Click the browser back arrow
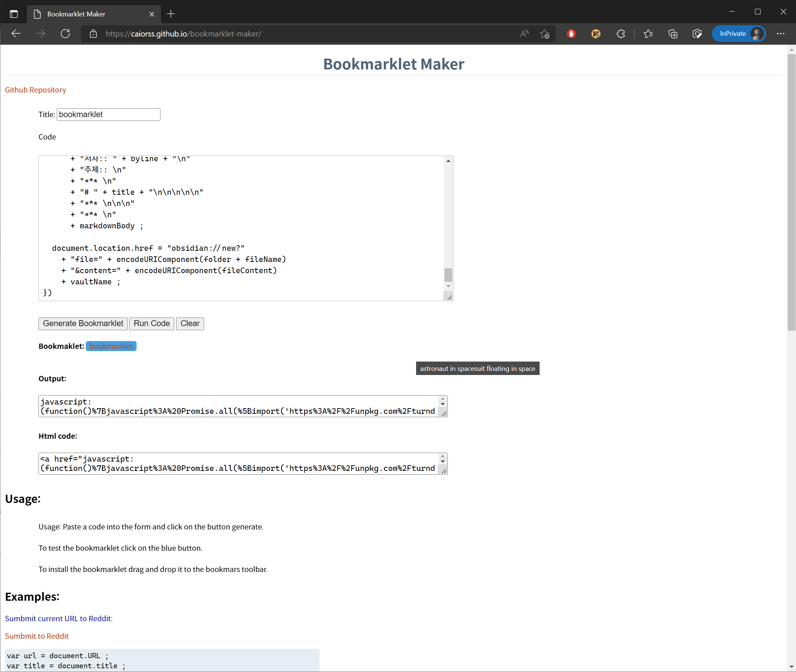The width and height of the screenshot is (796, 672). pos(16,34)
